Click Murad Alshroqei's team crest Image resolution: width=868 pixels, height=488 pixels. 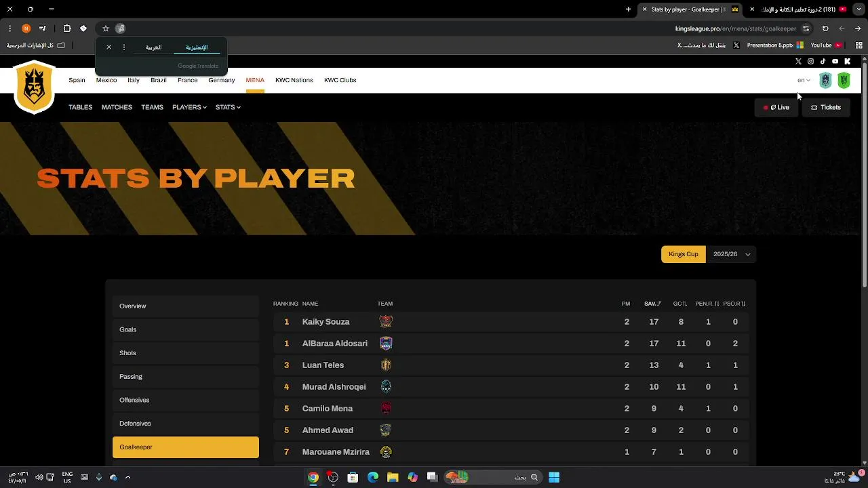pyautogui.click(x=386, y=386)
